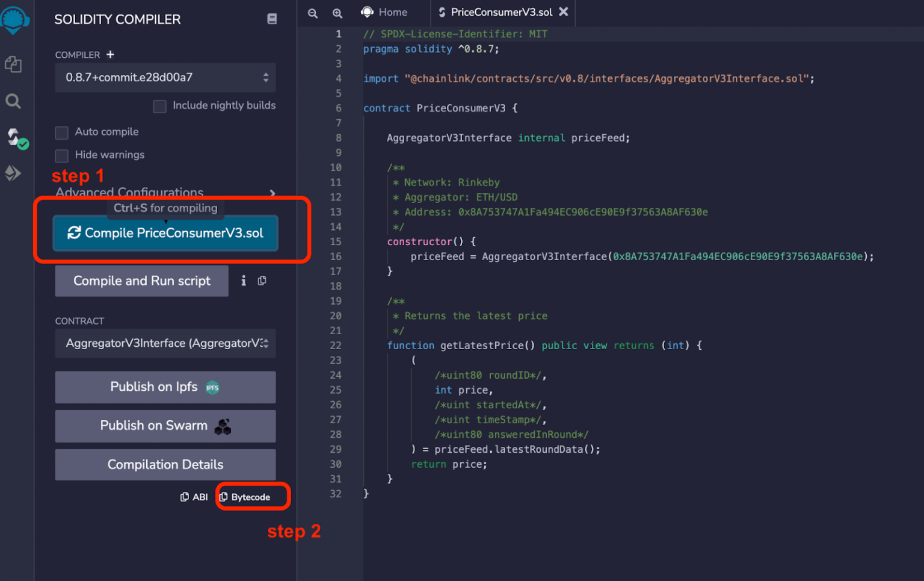Click the plus icon to add a compiler
Screen dimensions: 924x581
(110, 54)
